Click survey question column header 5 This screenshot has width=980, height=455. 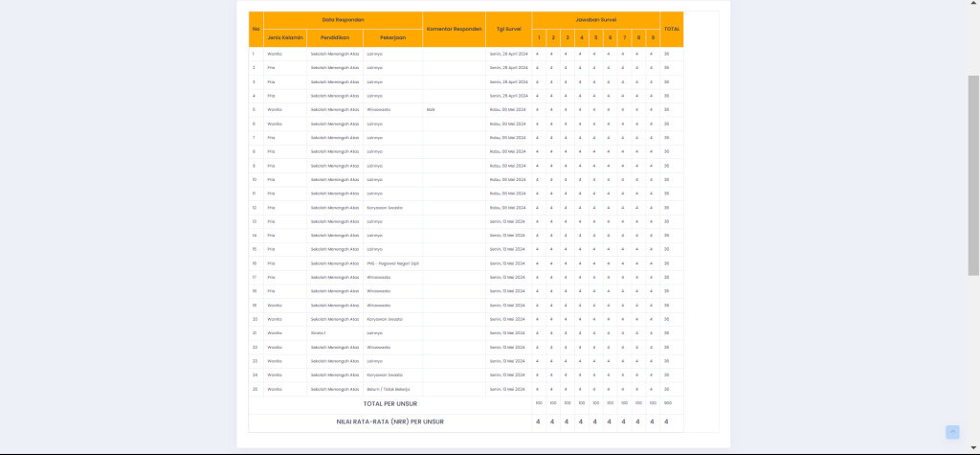click(x=595, y=37)
